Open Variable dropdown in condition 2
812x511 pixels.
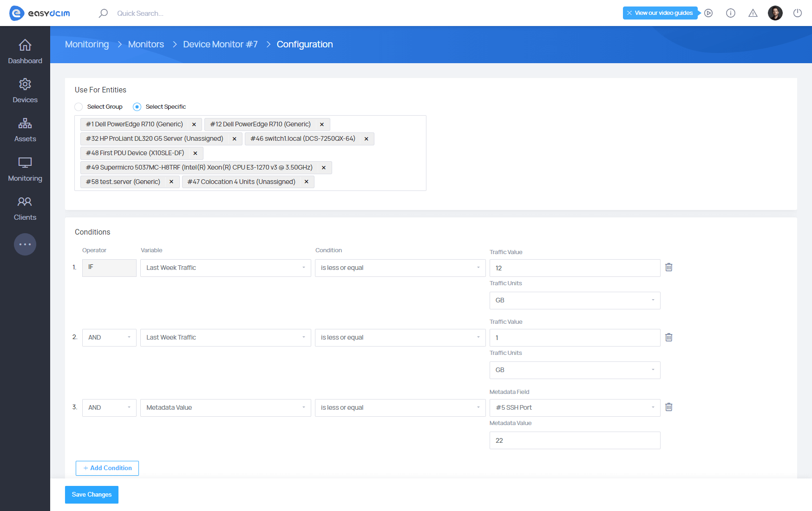coord(226,338)
